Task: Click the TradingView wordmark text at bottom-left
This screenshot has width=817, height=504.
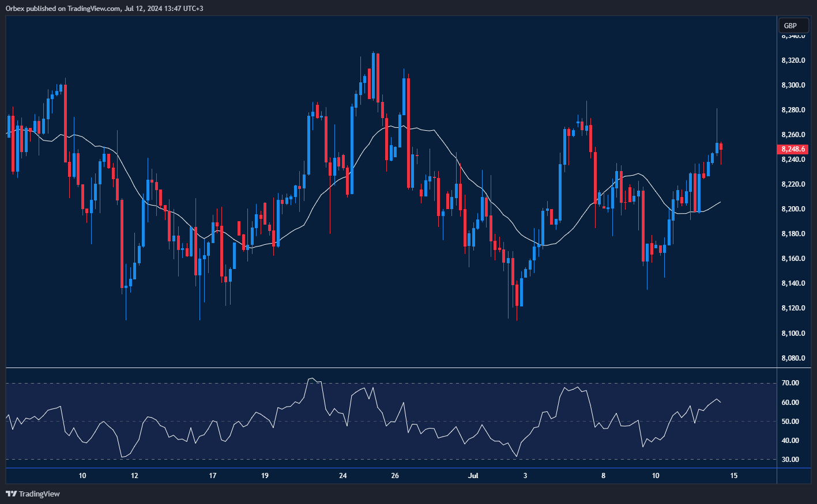Action: (39, 494)
